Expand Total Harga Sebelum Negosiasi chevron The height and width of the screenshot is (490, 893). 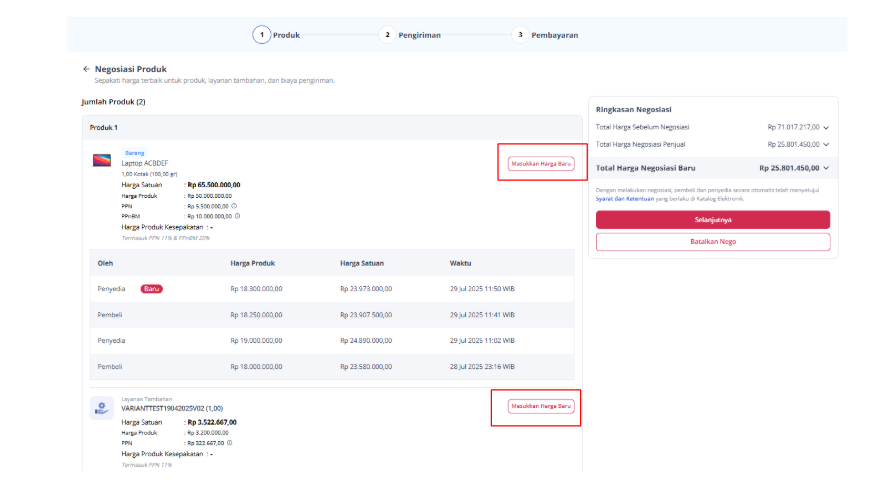pyautogui.click(x=826, y=128)
